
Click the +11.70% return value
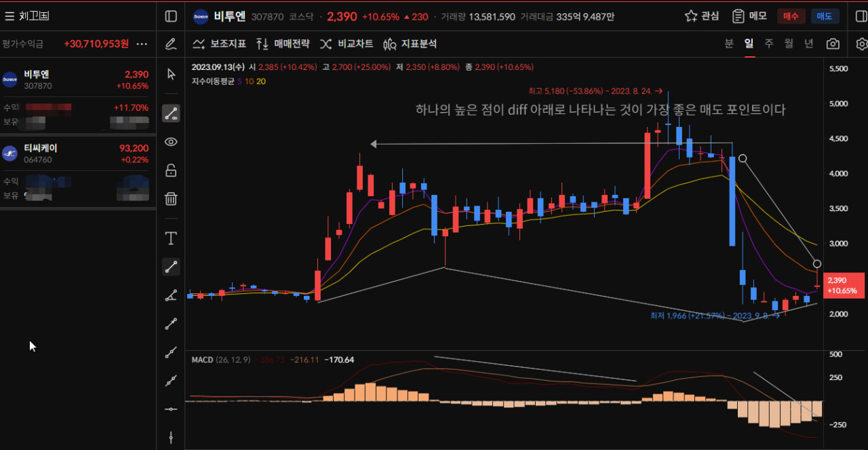pyautogui.click(x=131, y=107)
